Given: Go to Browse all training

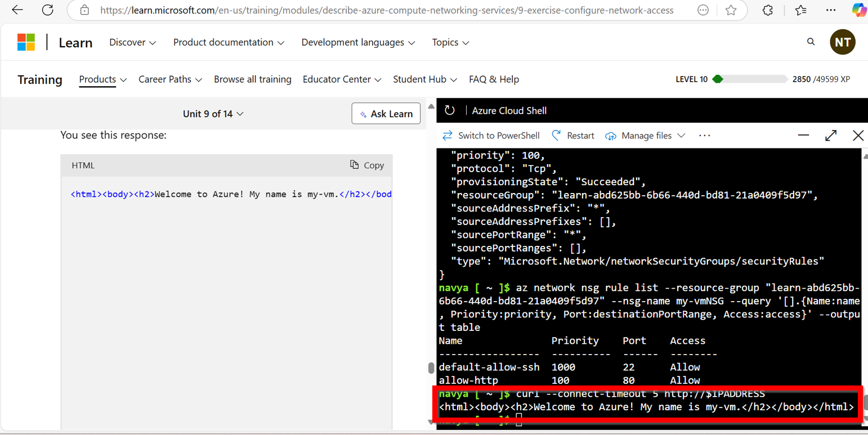Looking at the screenshot, I should coord(253,79).
